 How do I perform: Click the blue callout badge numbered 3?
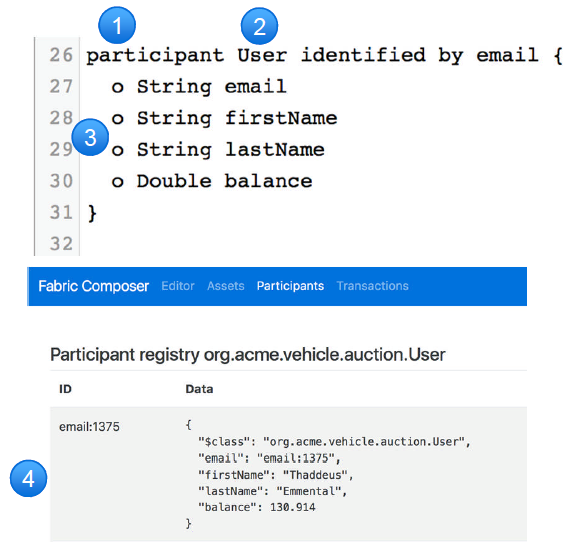click(90, 137)
